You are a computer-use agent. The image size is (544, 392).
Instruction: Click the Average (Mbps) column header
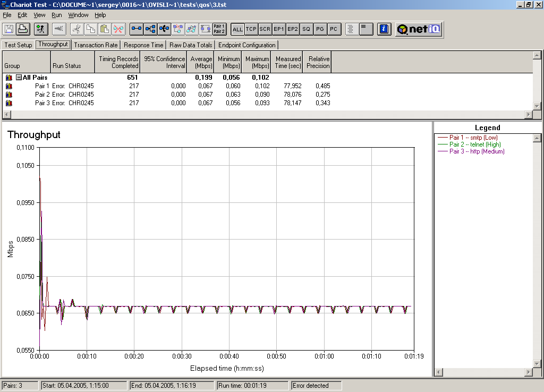point(201,62)
